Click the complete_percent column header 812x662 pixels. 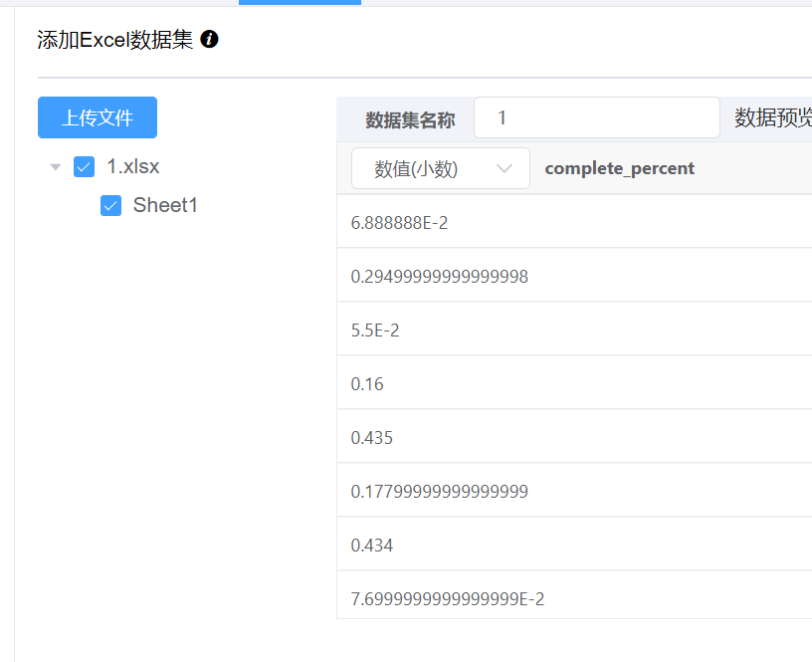click(618, 168)
